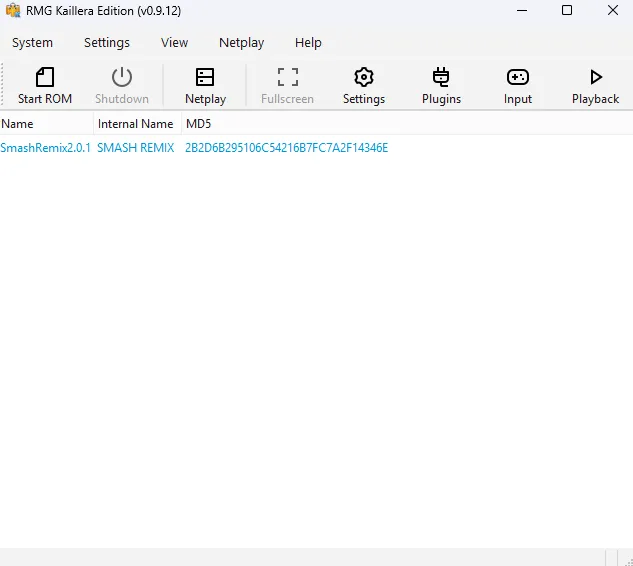Viewport: 633px width, 566px height.
Task: Click the MD5 hash 2B2D6B295106C54216B7FC7A2F14346E
Action: tap(286, 148)
